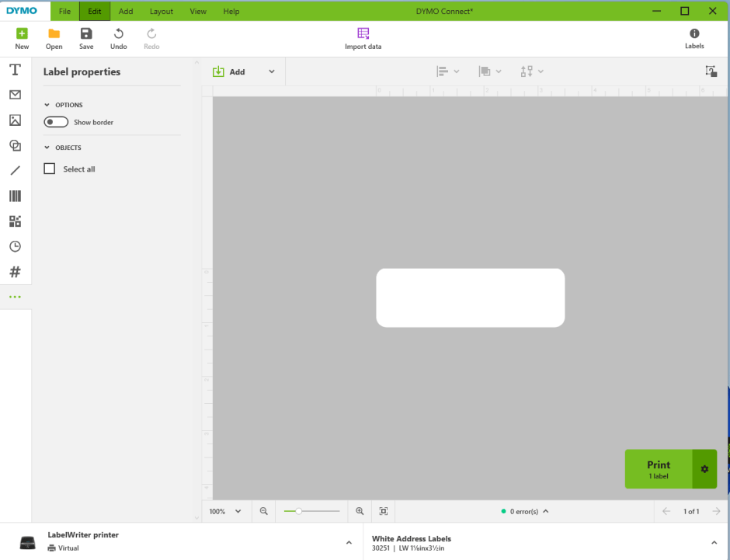
Task: Select the Barcode object tool
Action: pyautogui.click(x=15, y=196)
